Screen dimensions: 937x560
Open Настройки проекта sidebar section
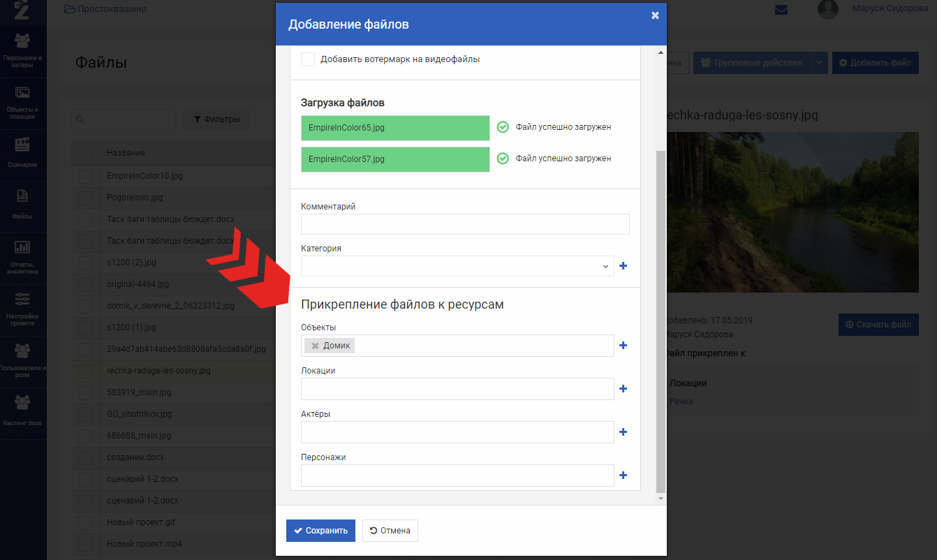[x=22, y=309]
